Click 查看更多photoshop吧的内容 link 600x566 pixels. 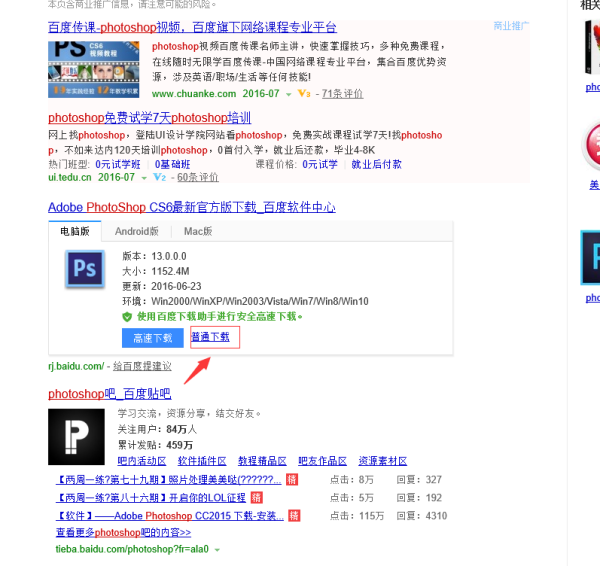[123, 533]
